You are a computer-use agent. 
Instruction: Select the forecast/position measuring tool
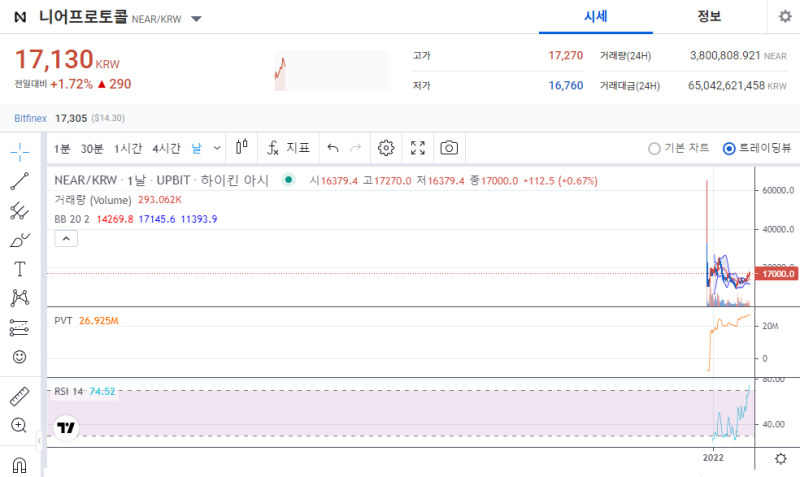(19, 328)
